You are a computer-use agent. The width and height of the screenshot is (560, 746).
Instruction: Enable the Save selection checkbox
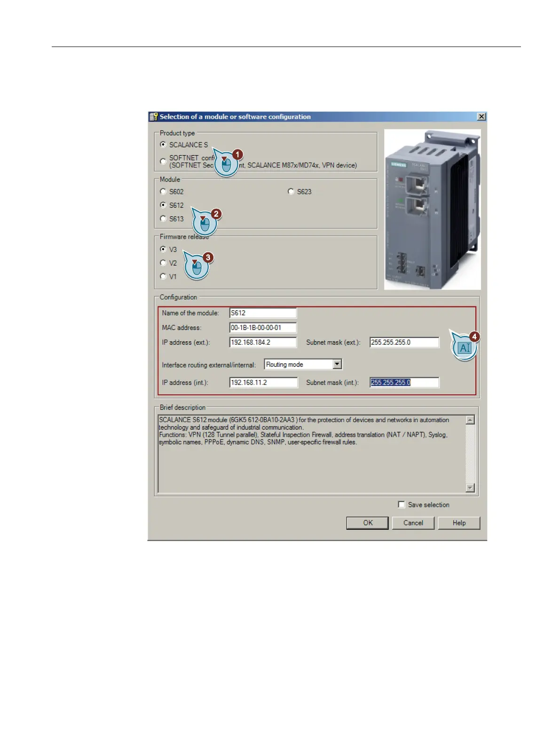point(402,504)
